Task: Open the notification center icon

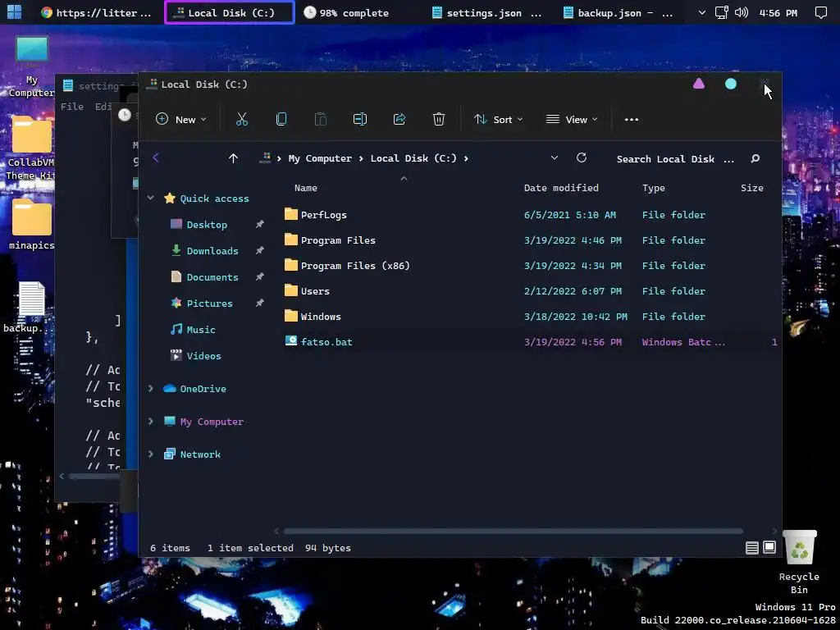Action: pos(820,12)
